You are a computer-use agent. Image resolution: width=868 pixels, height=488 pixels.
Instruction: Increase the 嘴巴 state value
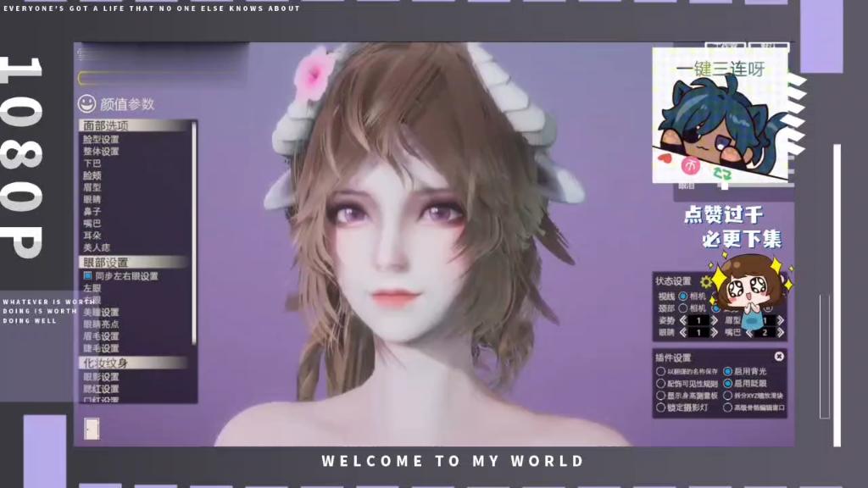(781, 332)
